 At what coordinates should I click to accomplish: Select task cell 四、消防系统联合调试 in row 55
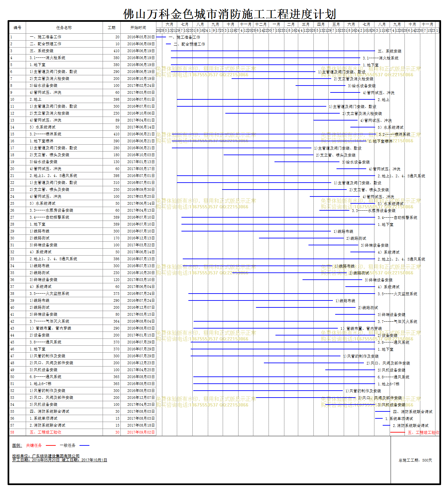coord(64,411)
